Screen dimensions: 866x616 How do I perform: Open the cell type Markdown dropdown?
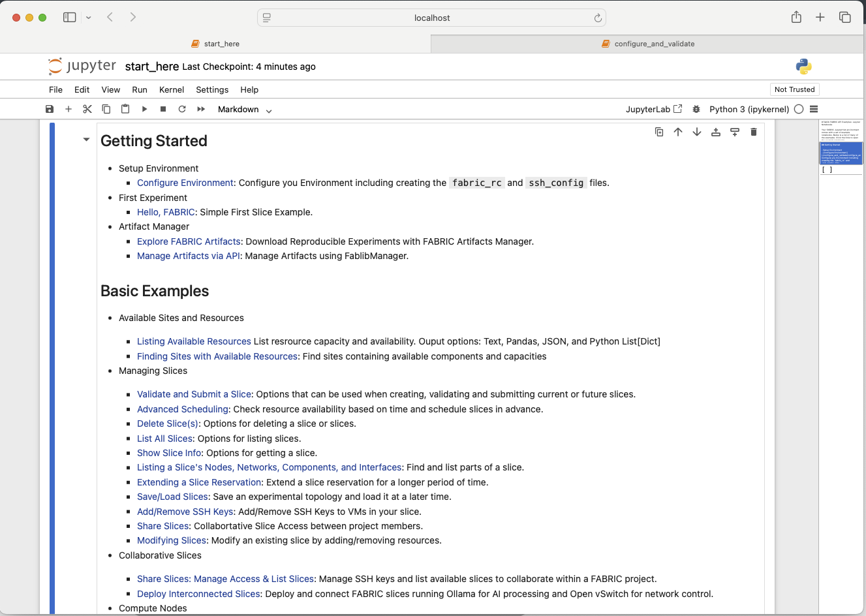[245, 110]
